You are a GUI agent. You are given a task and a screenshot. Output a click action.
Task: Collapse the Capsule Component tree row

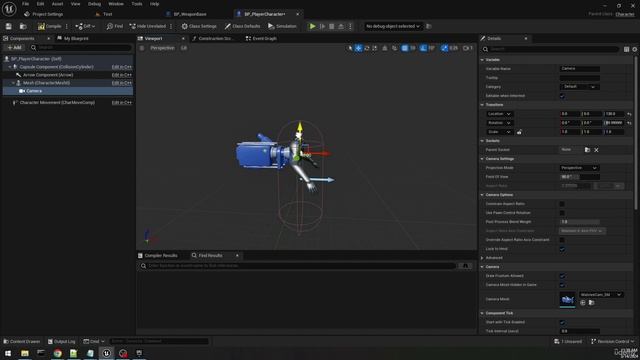tap(10, 67)
